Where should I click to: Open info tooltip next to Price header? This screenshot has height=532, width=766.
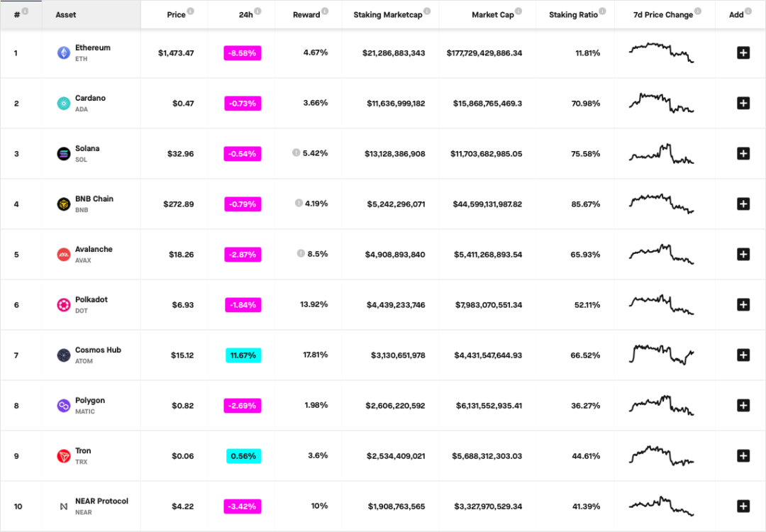point(191,11)
